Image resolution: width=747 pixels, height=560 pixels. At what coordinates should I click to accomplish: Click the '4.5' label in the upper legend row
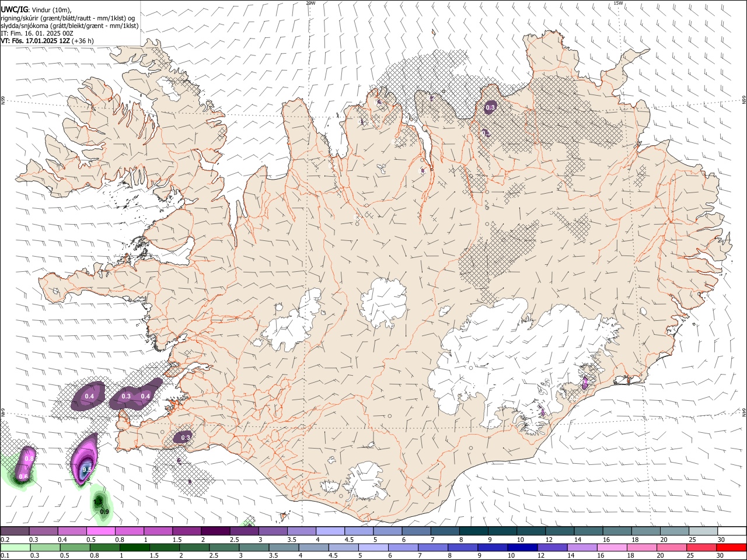pyautogui.click(x=349, y=540)
